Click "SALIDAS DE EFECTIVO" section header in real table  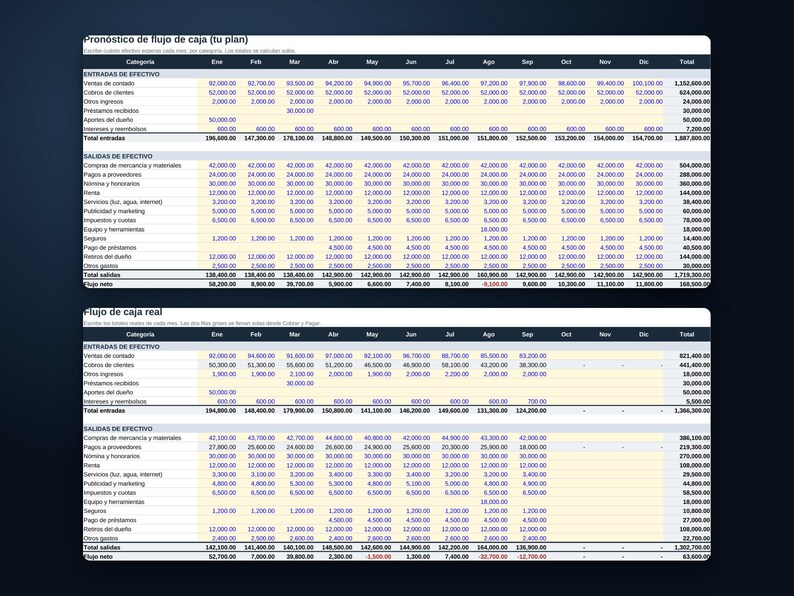point(118,429)
